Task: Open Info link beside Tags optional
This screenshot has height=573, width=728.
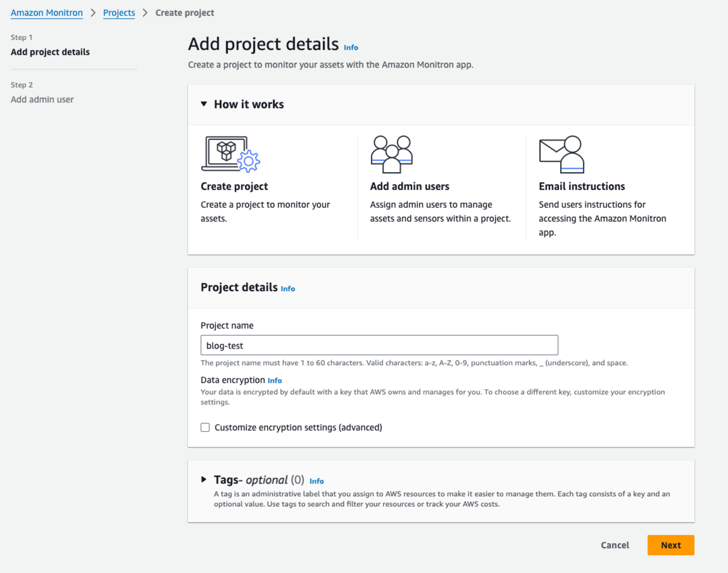Action: click(x=317, y=481)
